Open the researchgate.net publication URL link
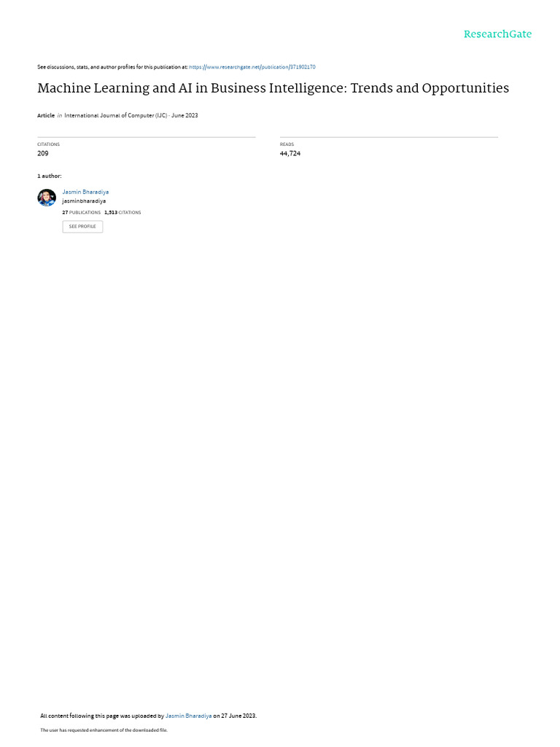The image size is (560, 747). [252, 67]
